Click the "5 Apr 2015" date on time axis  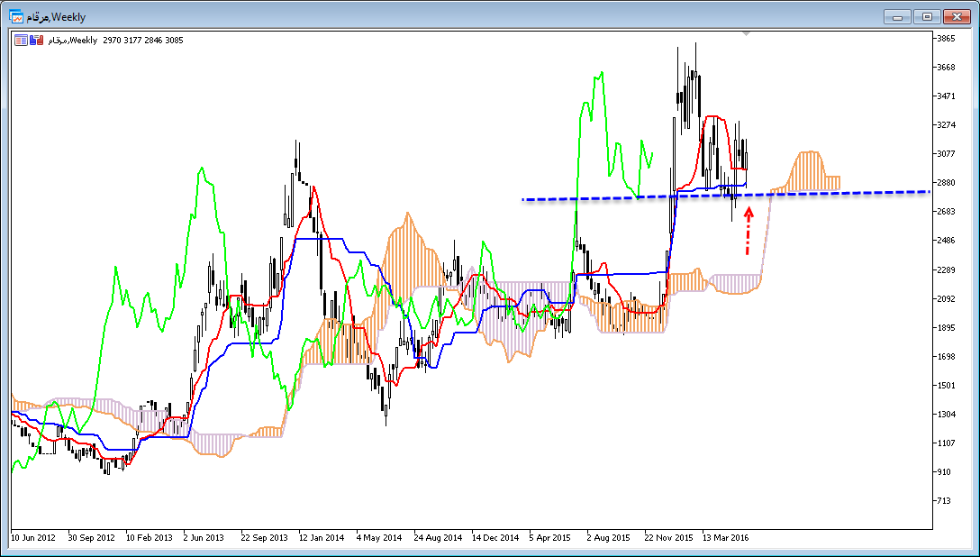(x=550, y=537)
